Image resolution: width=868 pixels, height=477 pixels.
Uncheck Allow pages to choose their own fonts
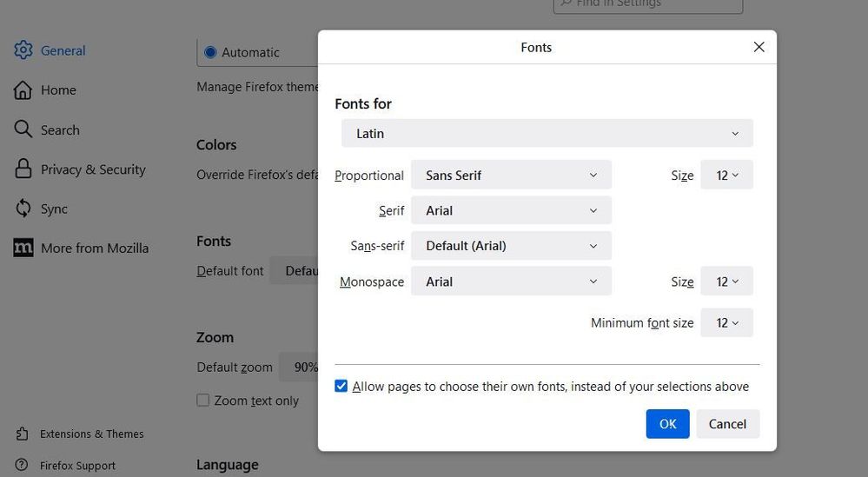coord(341,387)
